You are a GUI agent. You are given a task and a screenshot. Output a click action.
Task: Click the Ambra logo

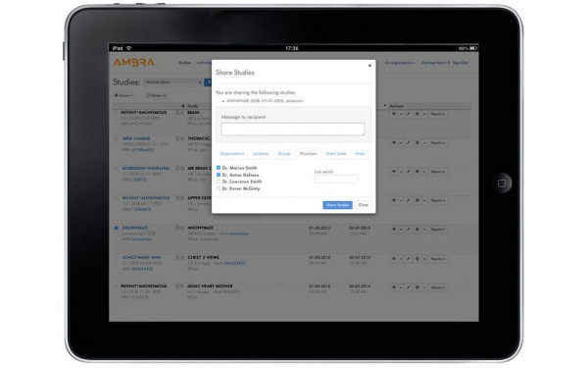pyautogui.click(x=134, y=63)
